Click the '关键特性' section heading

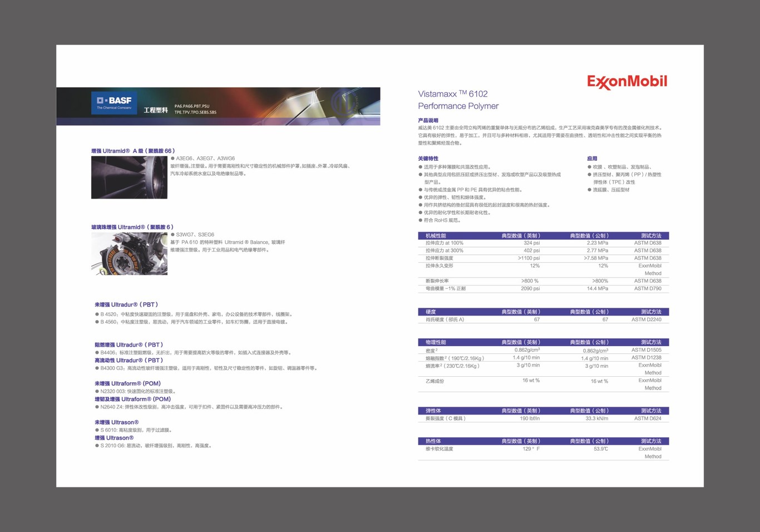pos(428,159)
